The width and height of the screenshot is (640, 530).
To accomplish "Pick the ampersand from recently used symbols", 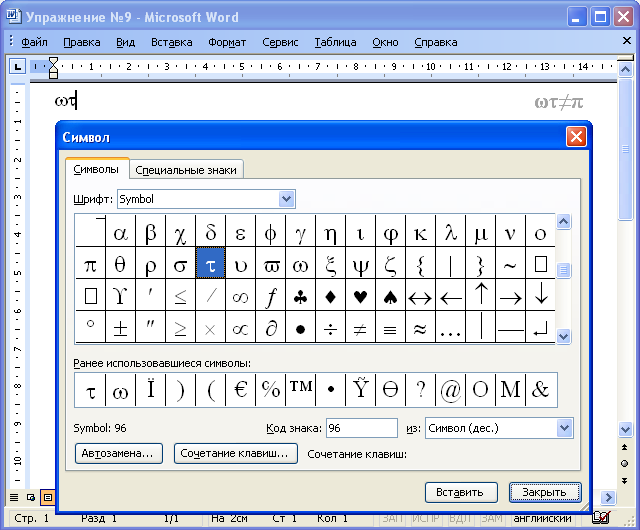I will (x=541, y=390).
